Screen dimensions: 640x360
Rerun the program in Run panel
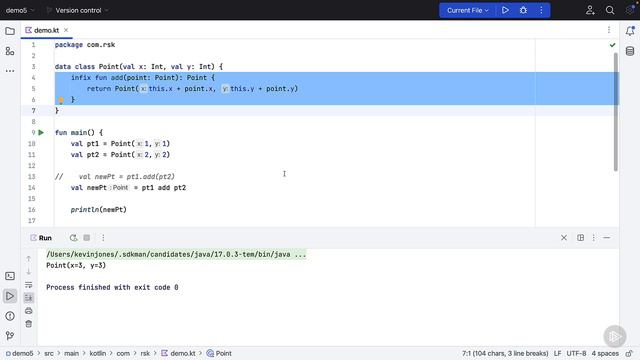tap(73, 238)
